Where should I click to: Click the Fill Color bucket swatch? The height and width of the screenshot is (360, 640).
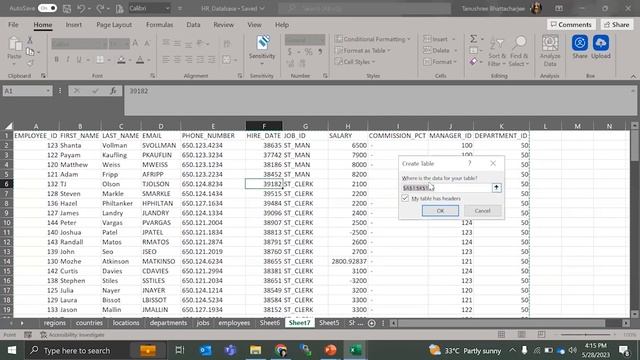(x=121, y=60)
